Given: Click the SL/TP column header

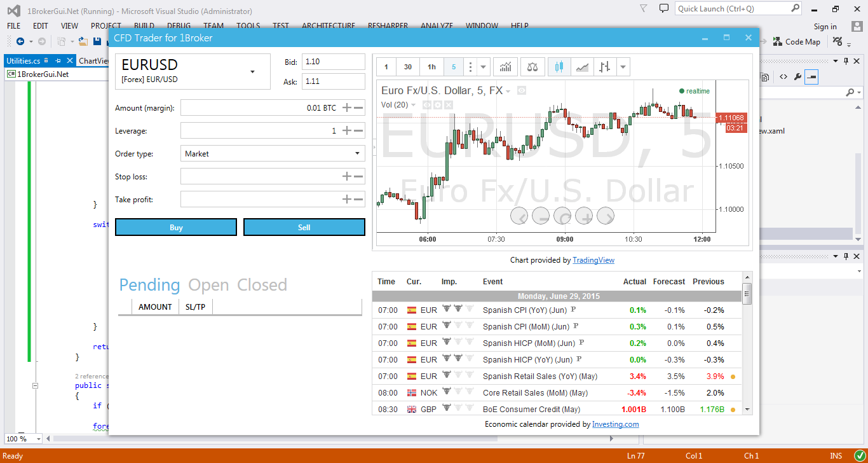Looking at the screenshot, I should click(x=196, y=307).
